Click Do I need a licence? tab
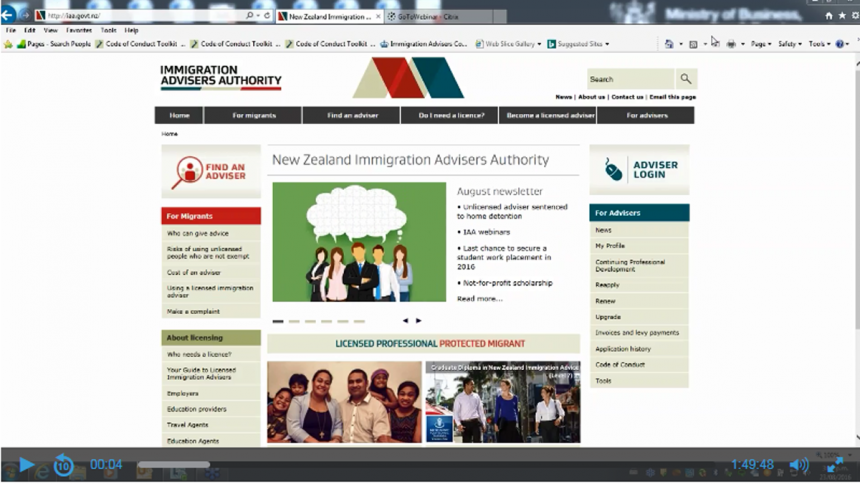Image resolution: width=860 pixels, height=484 pixels. [451, 115]
